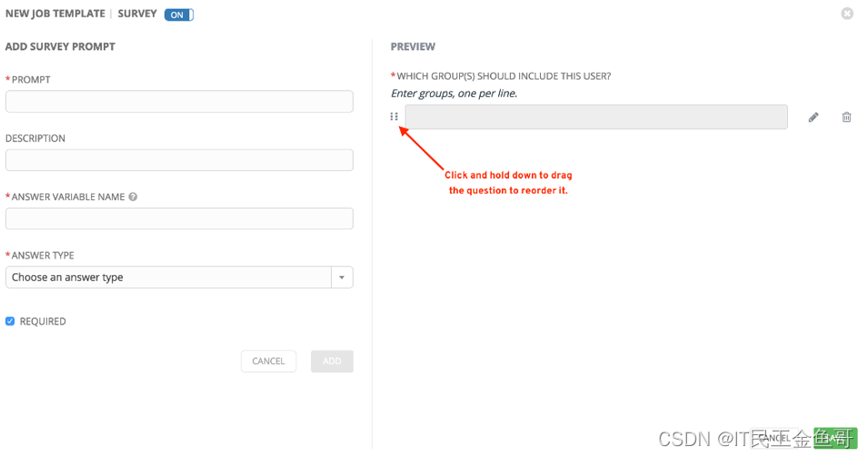Viewport: 868px width, 457px height.
Task: Click the Survey label in the header
Action: [137, 14]
